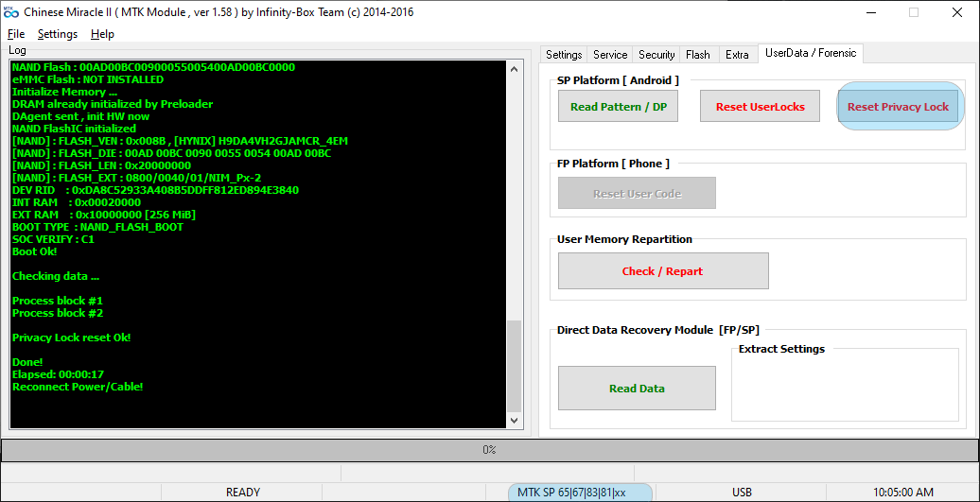Click the 'Reconnect Power/Cable!' log line
This screenshot has width=980, height=502.
(x=78, y=387)
